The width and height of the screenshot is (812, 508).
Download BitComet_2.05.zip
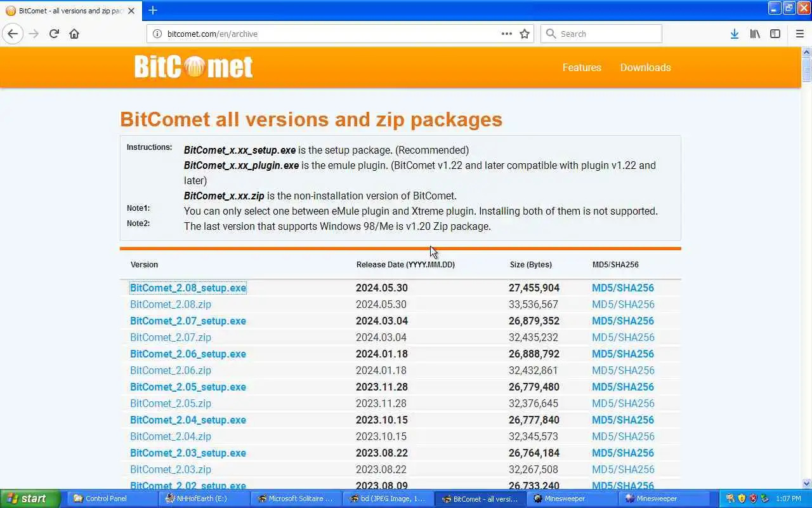[x=171, y=403]
